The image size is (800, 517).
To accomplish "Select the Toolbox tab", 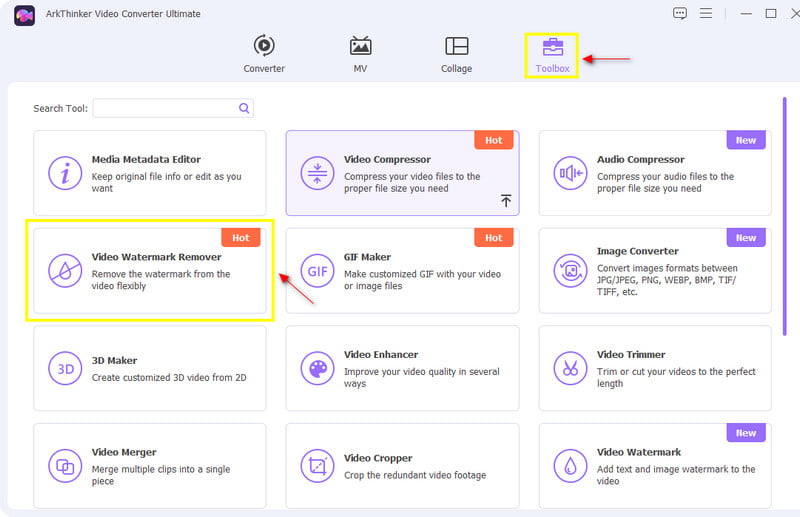I will tap(552, 55).
